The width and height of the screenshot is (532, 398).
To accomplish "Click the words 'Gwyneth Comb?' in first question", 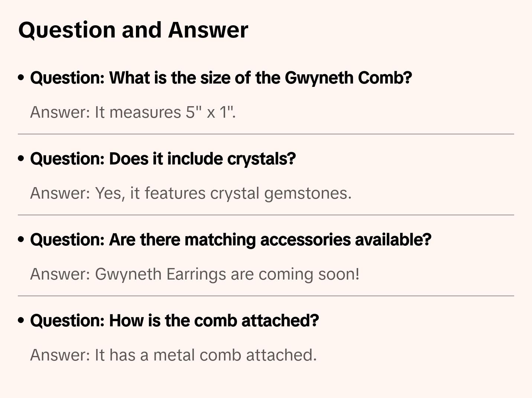I will click(x=348, y=78).
